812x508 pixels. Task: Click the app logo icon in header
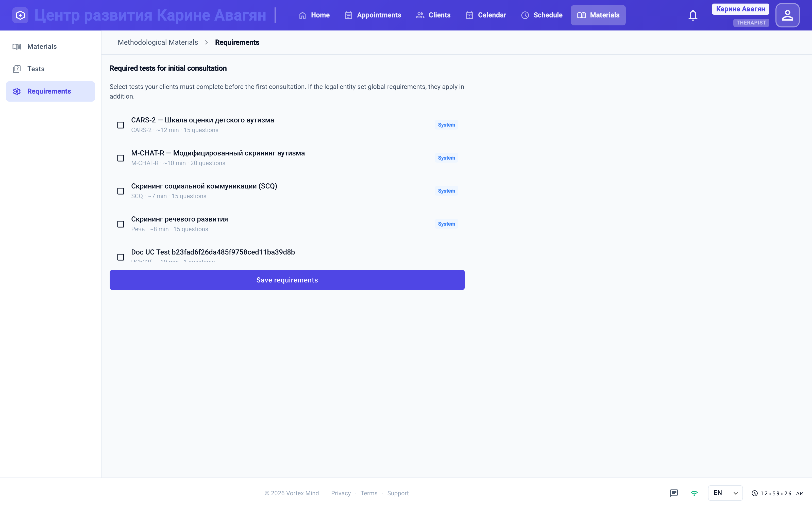[x=20, y=15]
